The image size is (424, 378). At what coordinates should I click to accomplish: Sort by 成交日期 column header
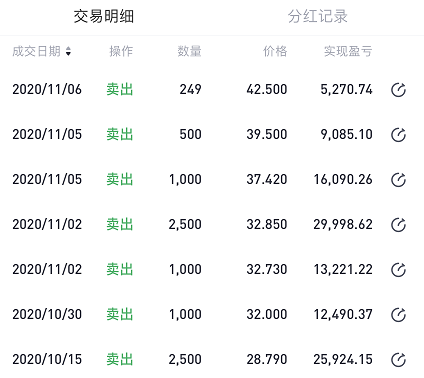click(37, 51)
